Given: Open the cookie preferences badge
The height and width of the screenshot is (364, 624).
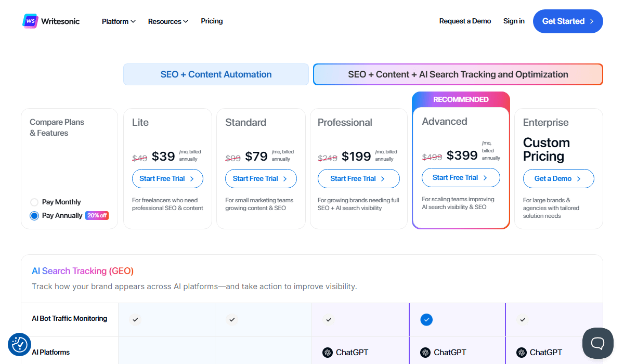Looking at the screenshot, I should [x=20, y=344].
